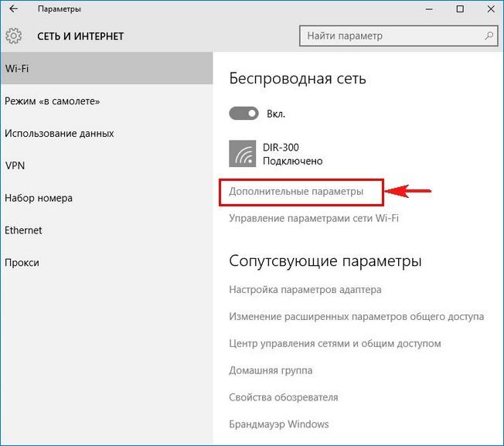Screen dimensions: 504x446
Task: Open Брандмауэр Windows link
Action: (279, 424)
